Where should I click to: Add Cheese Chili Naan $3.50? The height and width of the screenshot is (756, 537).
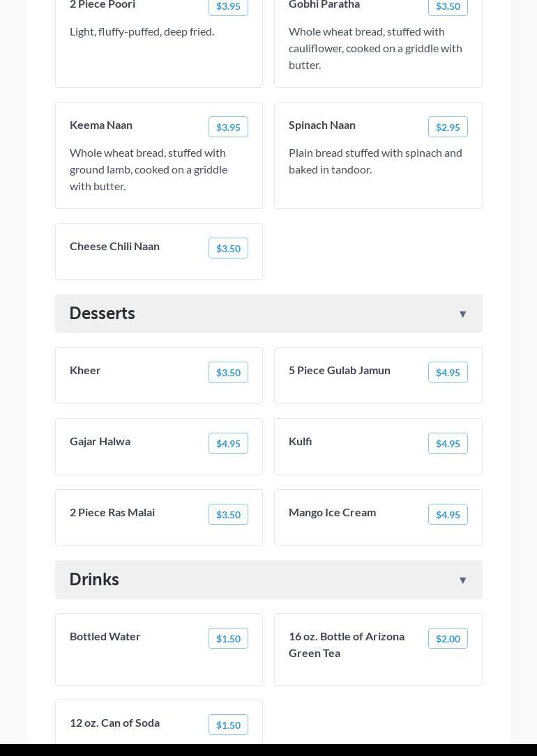coord(228,248)
